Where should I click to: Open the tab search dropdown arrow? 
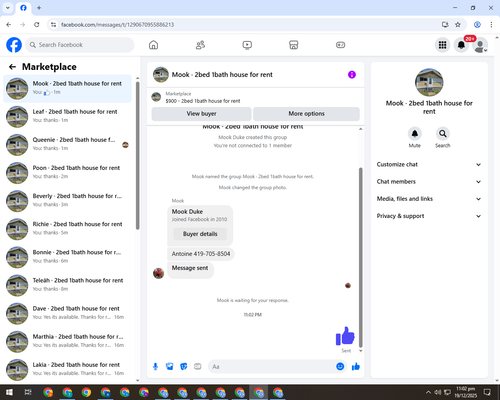click(x=7, y=8)
